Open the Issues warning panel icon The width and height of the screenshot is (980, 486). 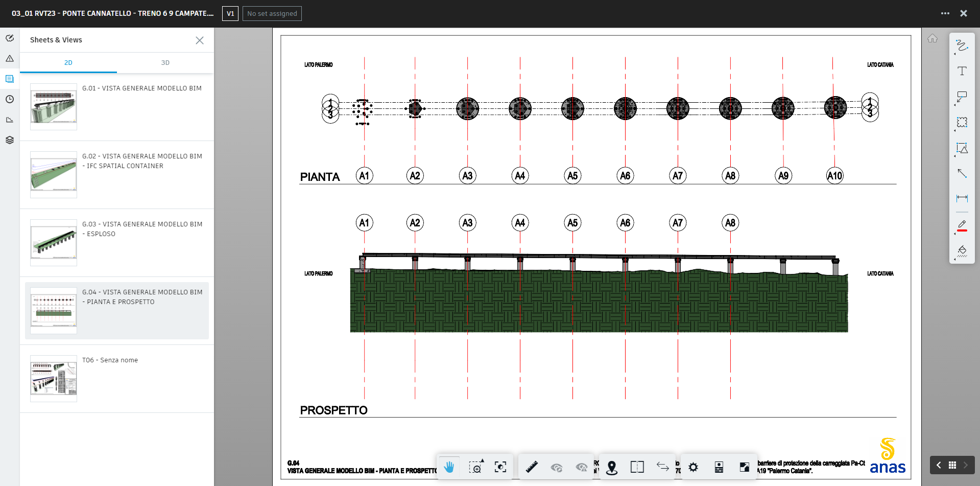click(x=10, y=59)
